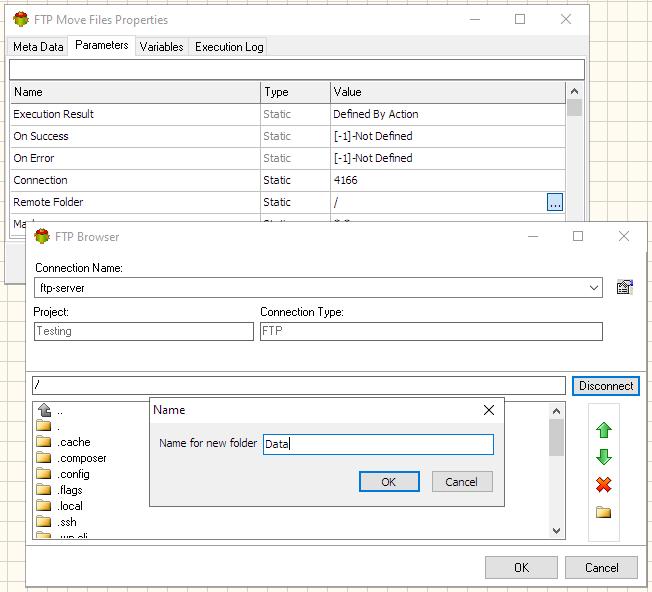Maximize the FTP Browser window
Viewport: 652px width, 592px height.
pyautogui.click(x=578, y=236)
